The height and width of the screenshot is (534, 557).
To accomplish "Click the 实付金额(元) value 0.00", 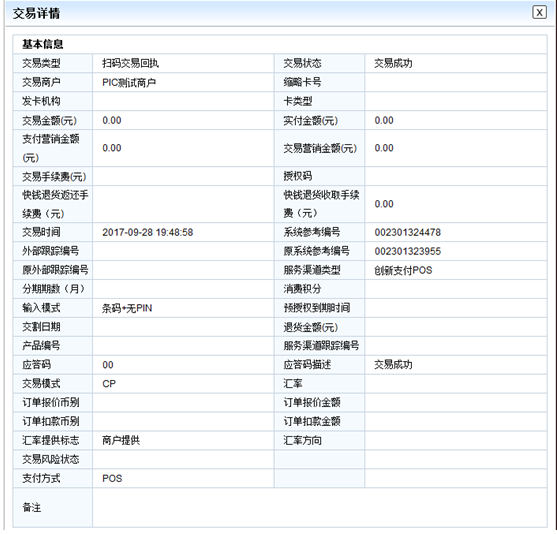I will [384, 120].
